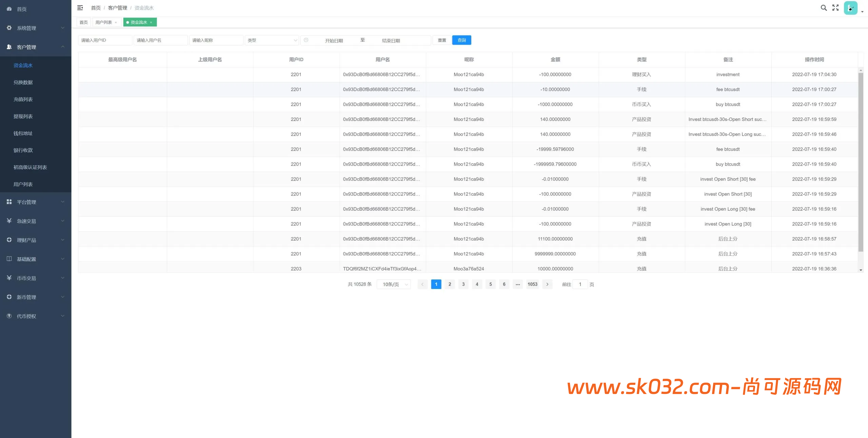Open the 类型 filter dropdown
The width and height of the screenshot is (868, 438).
point(272,40)
